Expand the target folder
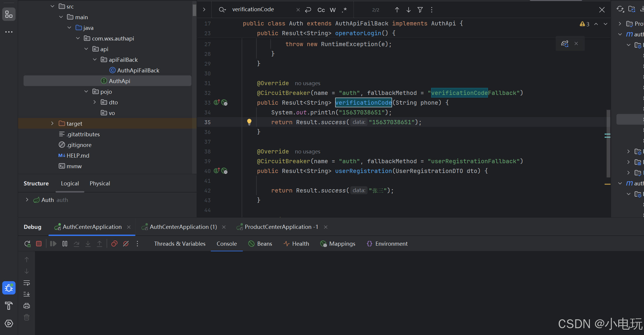644x335 pixels. [x=52, y=123]
